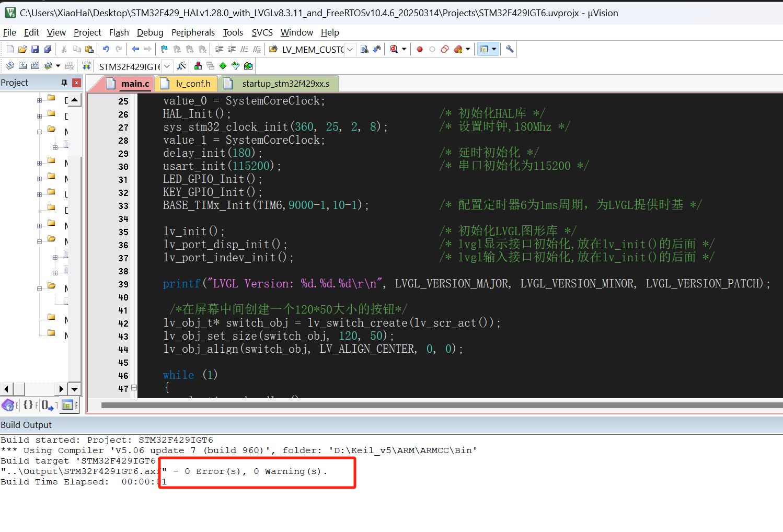Click the Find in Files icon

(364, 49)
